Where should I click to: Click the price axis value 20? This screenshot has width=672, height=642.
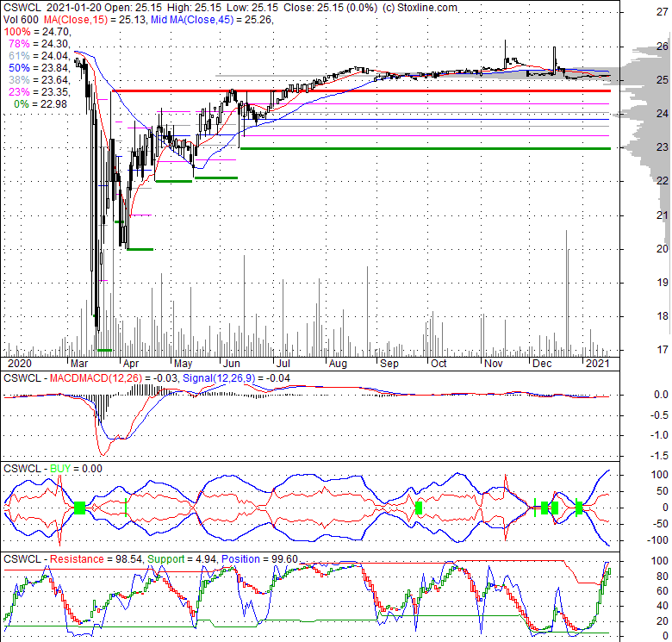coord(663,248)
